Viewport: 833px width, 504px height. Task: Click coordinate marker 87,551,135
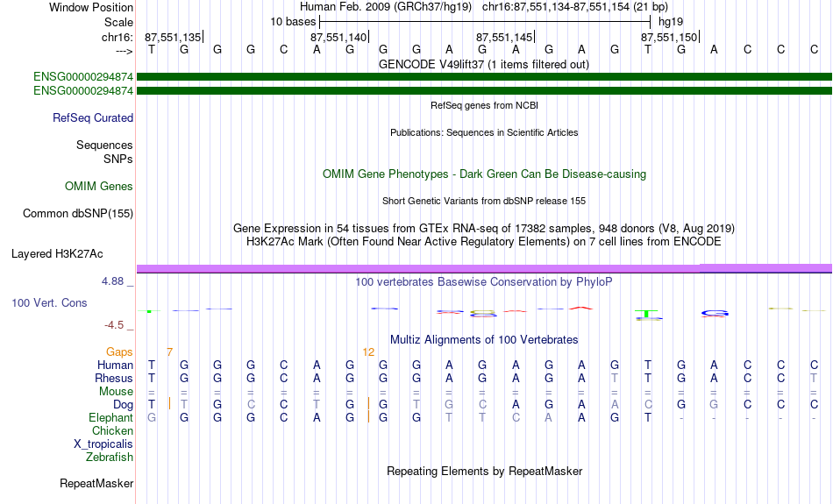[x=174, y=37]
